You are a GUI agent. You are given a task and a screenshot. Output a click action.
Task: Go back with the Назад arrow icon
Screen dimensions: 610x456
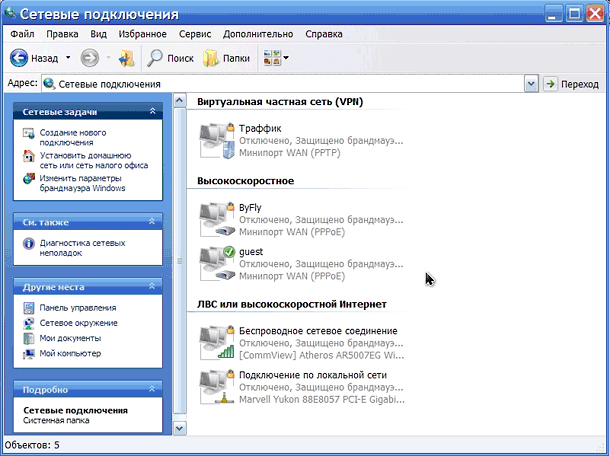tap(19, 58)
